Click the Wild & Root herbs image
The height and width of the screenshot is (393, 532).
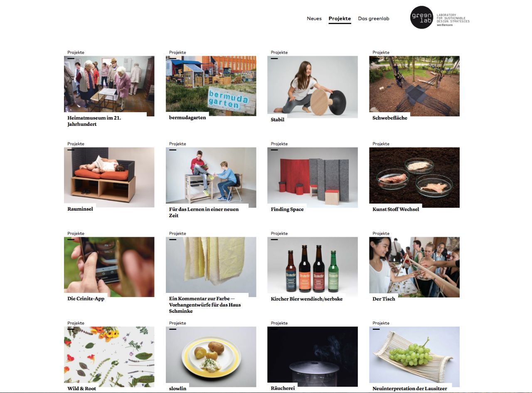pos(109,356)
